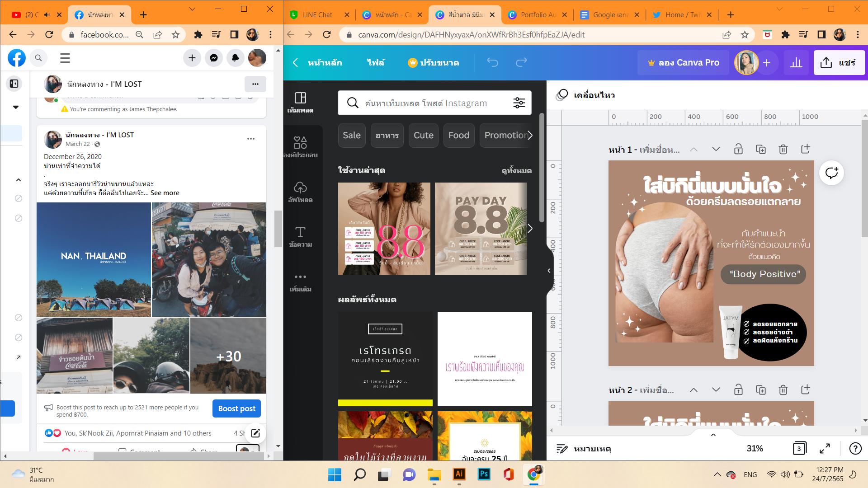Expand hidden pages strip chevron
The height and width of the screenshot is (488, 868).
(x=713, y=435)
